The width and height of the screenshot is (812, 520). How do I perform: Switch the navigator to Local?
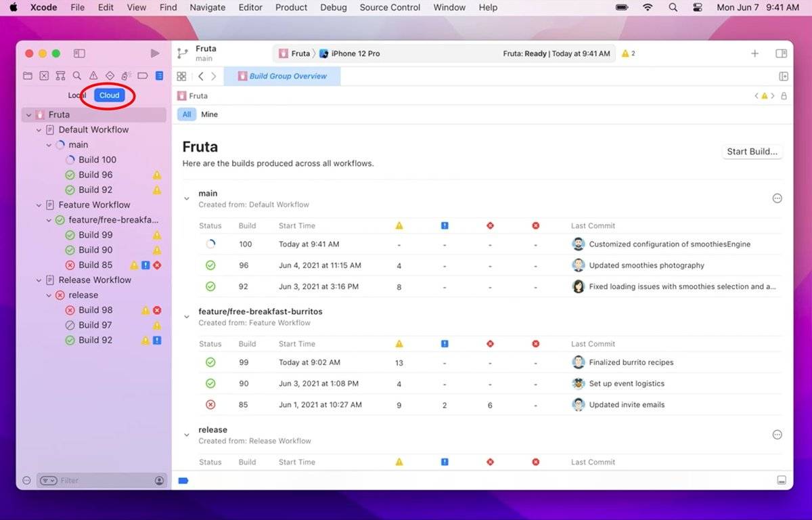click(x=76, y=95)
